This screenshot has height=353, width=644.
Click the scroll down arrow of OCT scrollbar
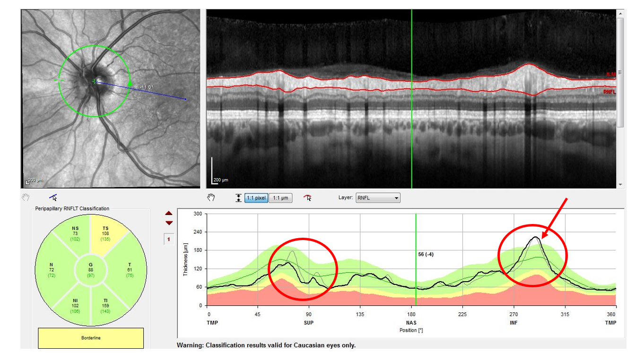click(x=620, y=184)
